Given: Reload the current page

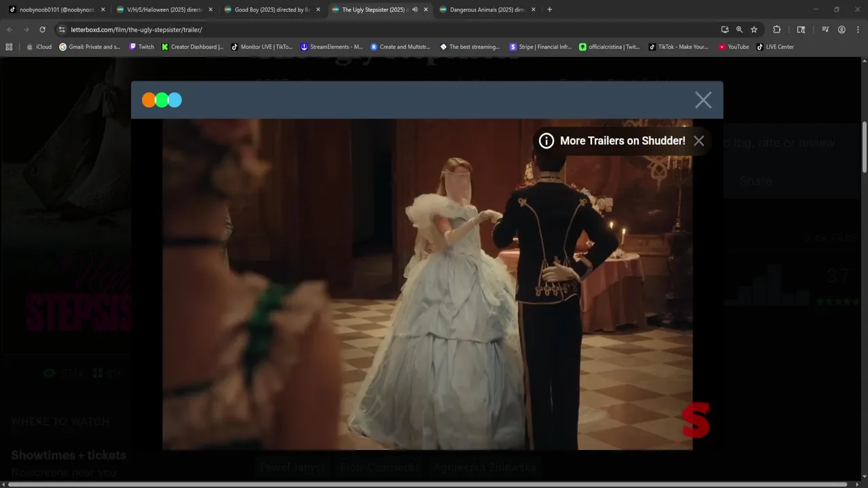Looking at the screenshot, I should click(x=42, y=30).
